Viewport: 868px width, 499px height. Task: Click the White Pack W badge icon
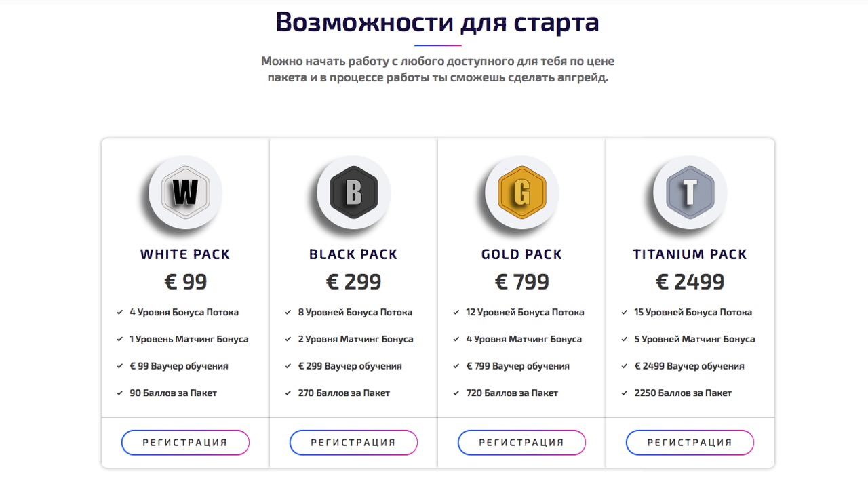coord(185,193)
